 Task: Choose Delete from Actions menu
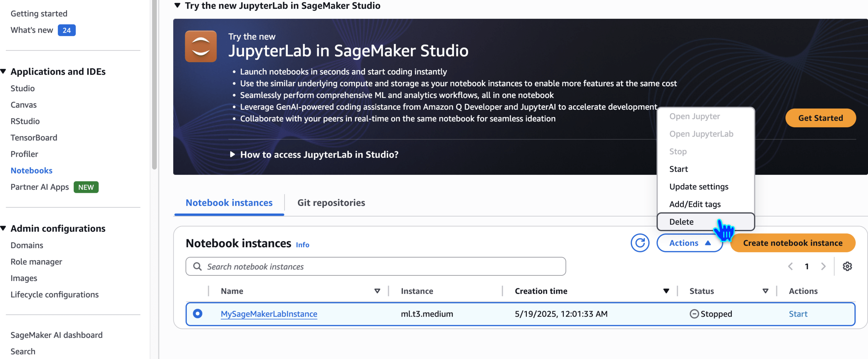[706, 222]
